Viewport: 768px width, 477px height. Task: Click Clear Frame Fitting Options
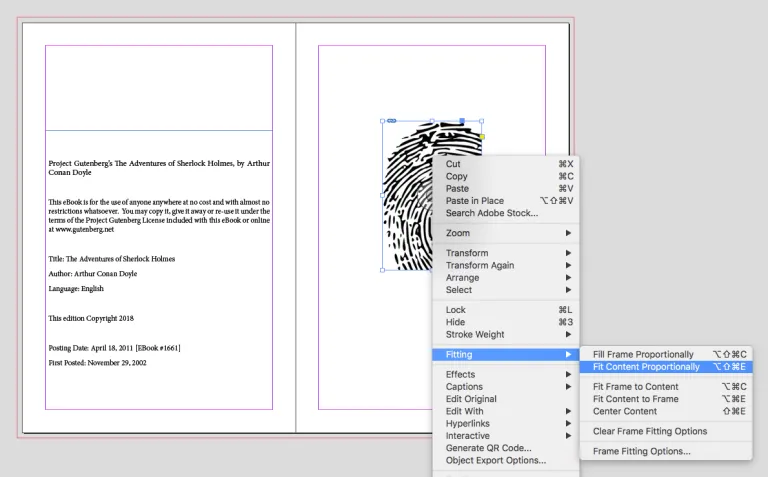(x=666, y=431)
